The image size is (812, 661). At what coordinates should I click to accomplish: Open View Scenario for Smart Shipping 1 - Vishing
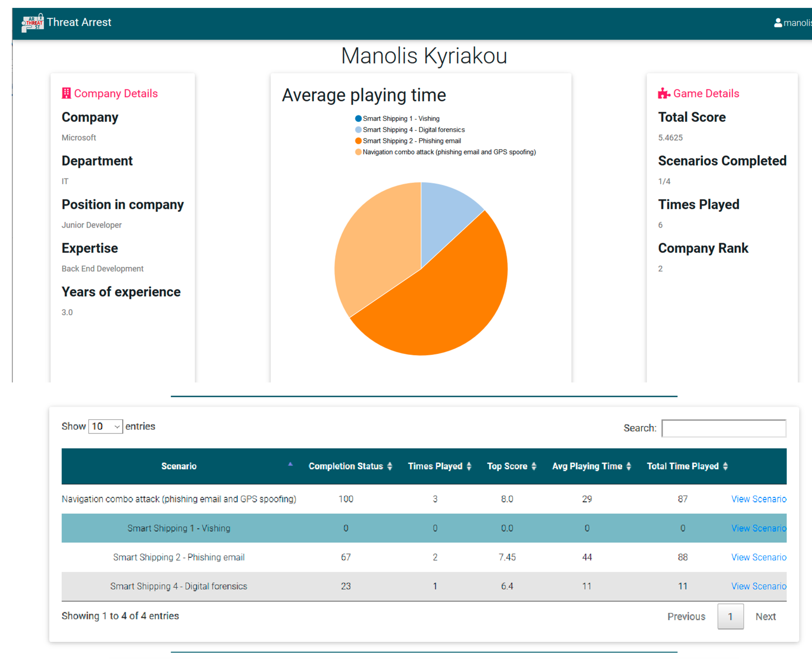[x=758, y=528]
